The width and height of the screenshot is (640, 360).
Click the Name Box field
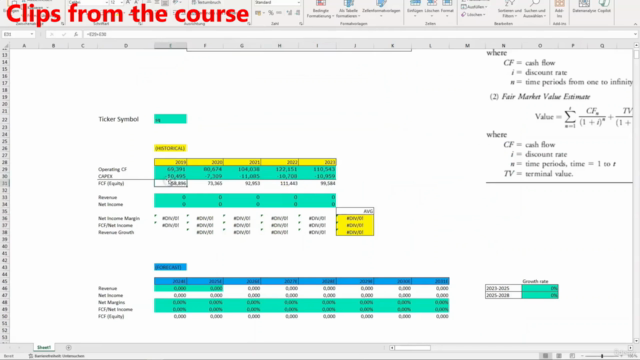16,34
